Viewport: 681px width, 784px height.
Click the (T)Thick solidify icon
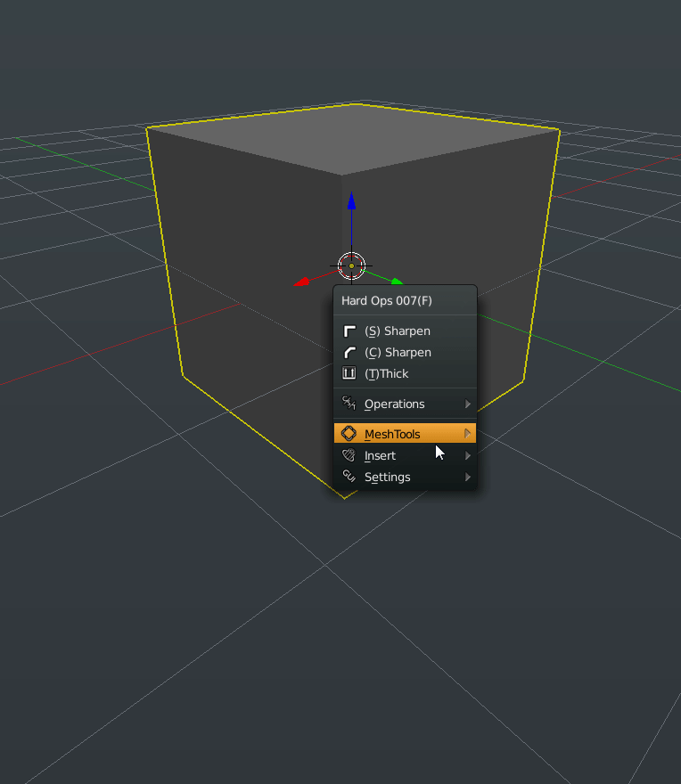tap(349, 374)
